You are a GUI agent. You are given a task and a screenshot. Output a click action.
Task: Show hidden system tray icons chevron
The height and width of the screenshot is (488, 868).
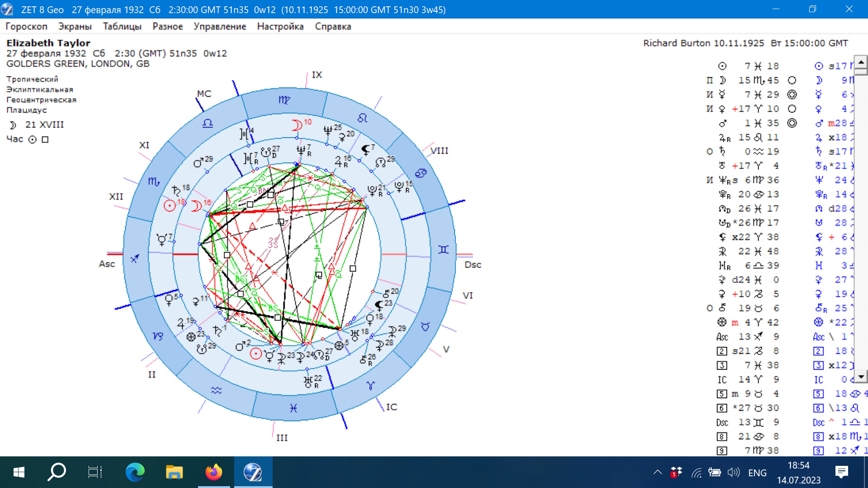[x=658, y=472]
